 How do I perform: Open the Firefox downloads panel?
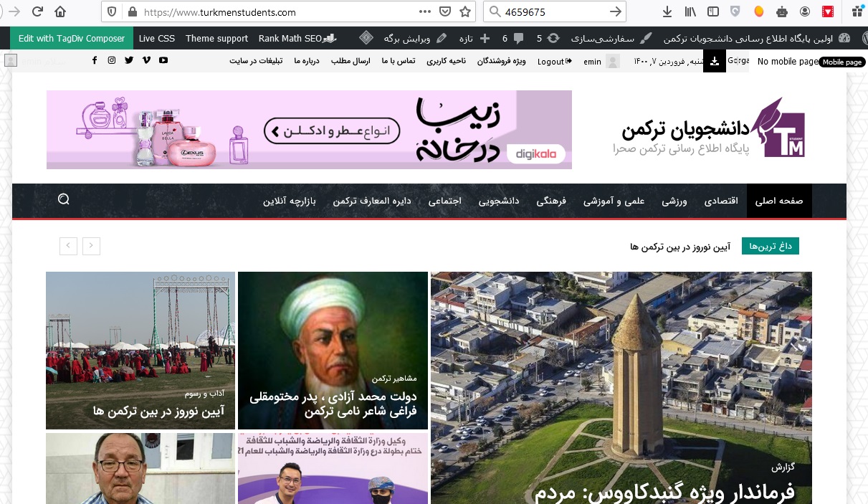(667, 12)
